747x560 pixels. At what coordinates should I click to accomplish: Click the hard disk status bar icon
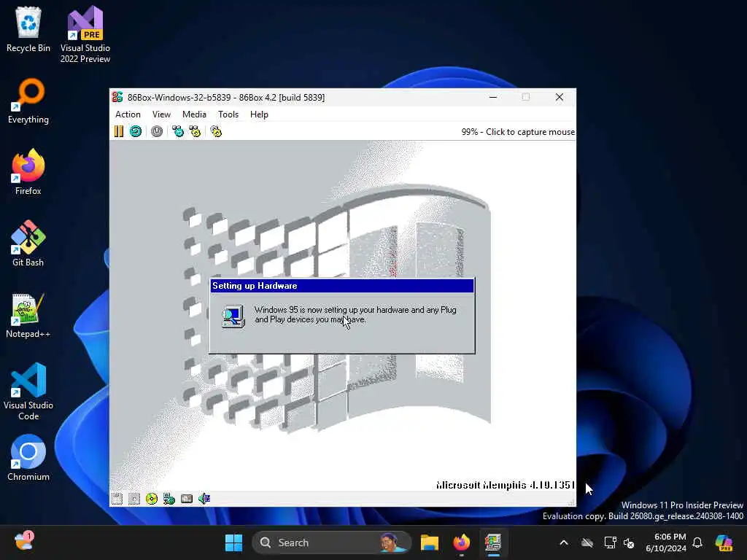187,499
